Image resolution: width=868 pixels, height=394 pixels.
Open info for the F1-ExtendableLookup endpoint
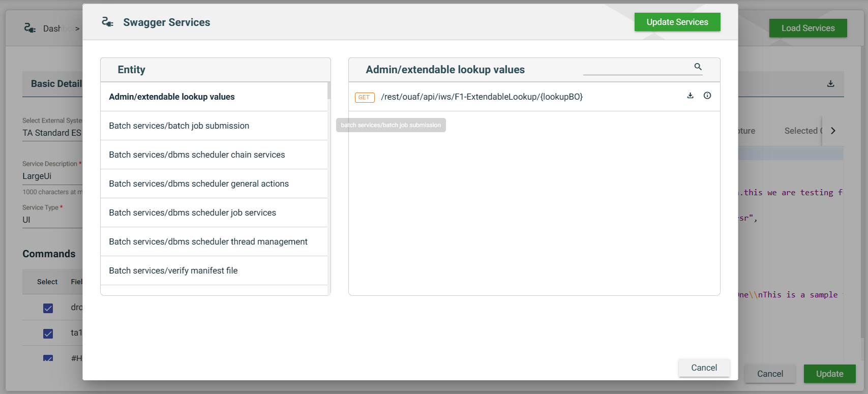pos(707,96)
